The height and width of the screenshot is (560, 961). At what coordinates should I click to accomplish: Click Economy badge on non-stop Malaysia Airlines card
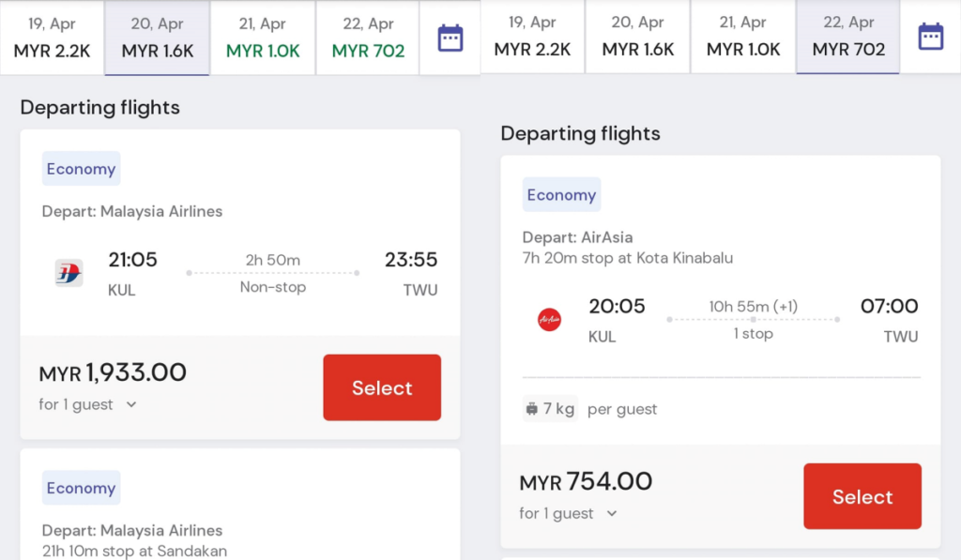click(81, 169)
